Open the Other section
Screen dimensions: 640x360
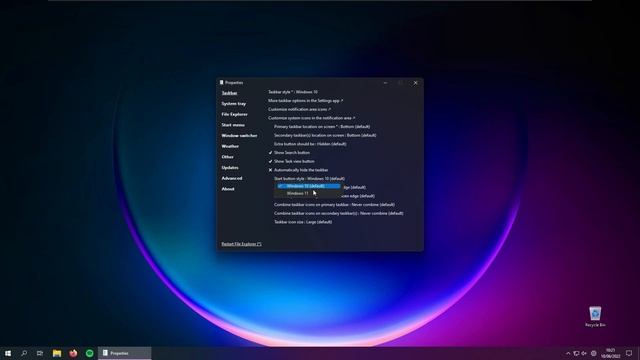227,157
